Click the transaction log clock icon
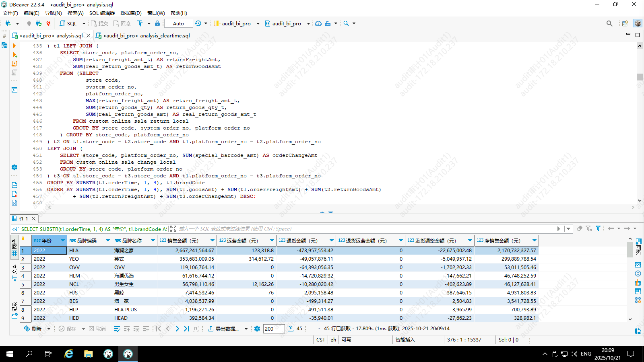The height and width of the screenshot is (362, 644). point(198,23)
